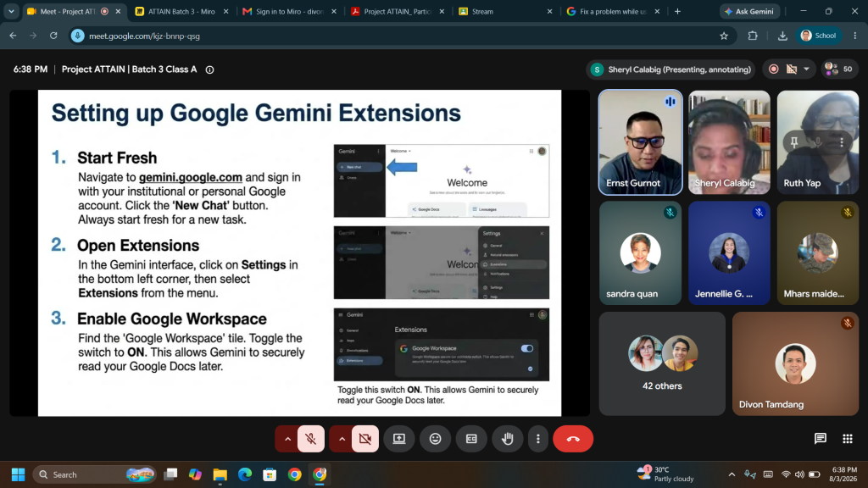Open the 42 others participants tile
The height and width of the screenshot is (488, 868).
pos(662,363)
